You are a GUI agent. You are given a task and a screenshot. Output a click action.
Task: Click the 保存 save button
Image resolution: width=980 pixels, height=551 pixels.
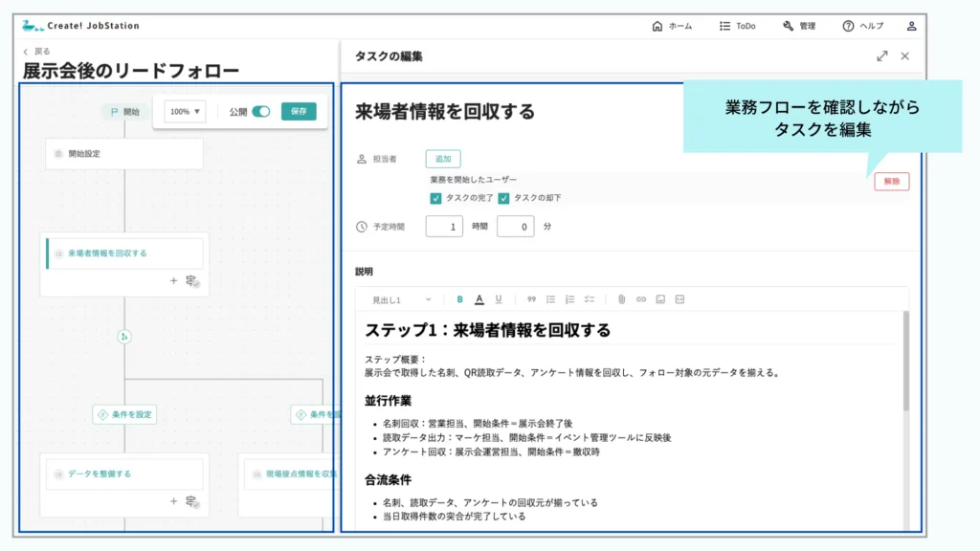[299, 112]
